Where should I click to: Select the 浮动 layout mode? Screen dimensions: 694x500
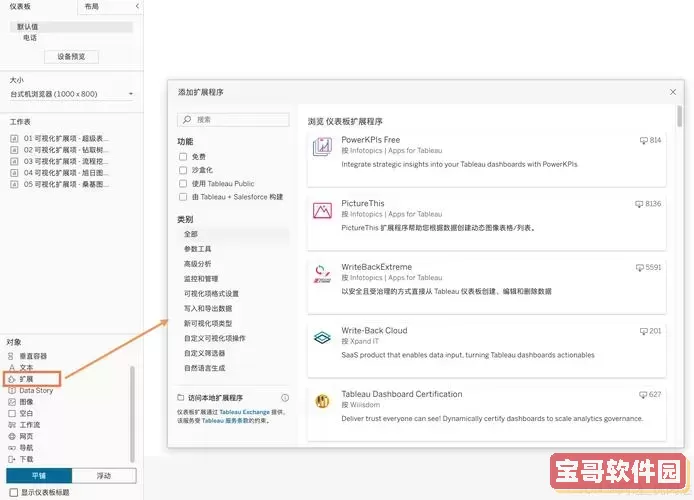pos(104,476)
